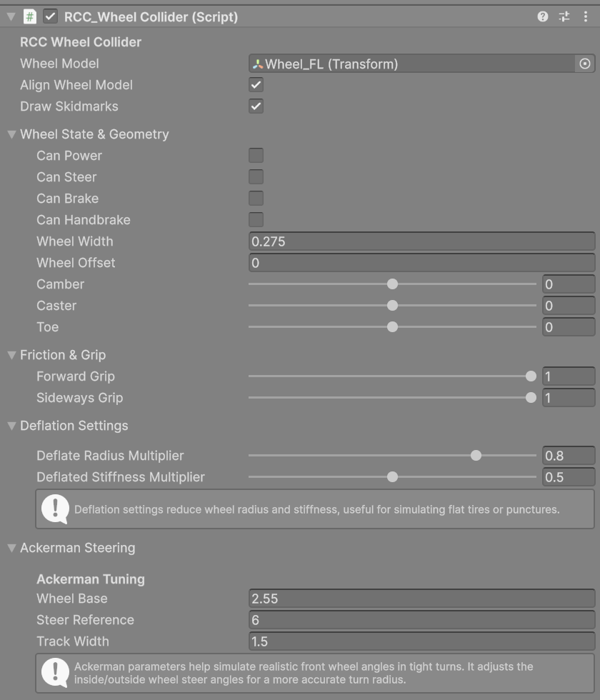Enable Can Brake checkbox
This screenshot has width=600, height=700.
pos(256,199)
